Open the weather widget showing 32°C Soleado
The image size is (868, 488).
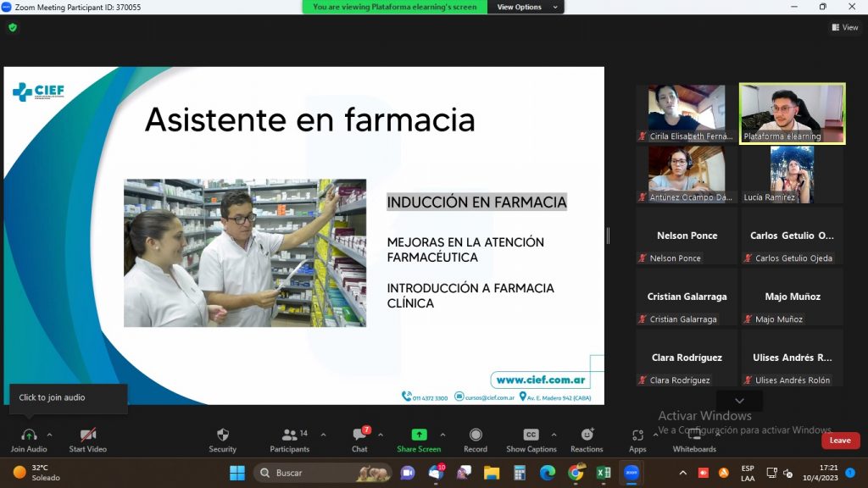(36, 473)
